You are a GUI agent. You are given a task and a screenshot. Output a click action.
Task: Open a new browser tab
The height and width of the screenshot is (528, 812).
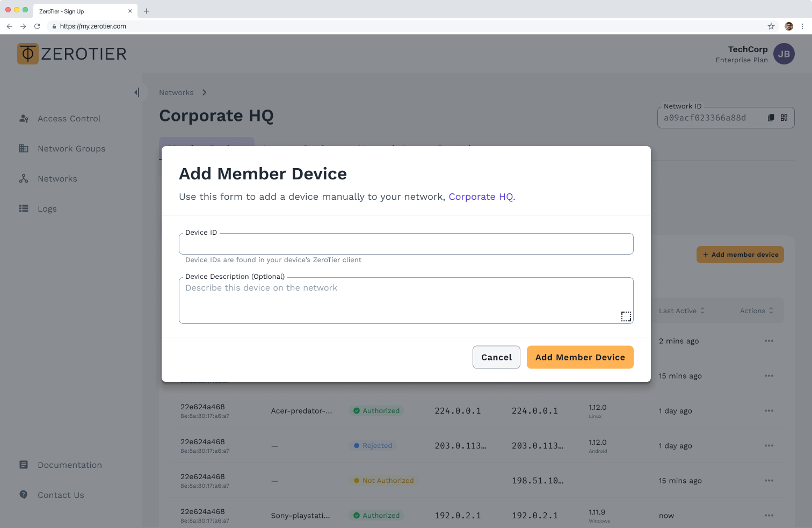[147, 11]
